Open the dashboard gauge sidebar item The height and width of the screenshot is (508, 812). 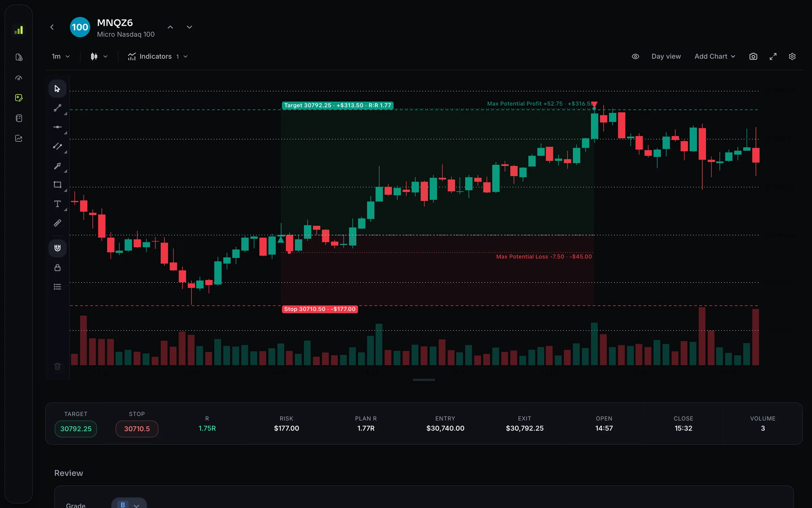click(19, 78)
